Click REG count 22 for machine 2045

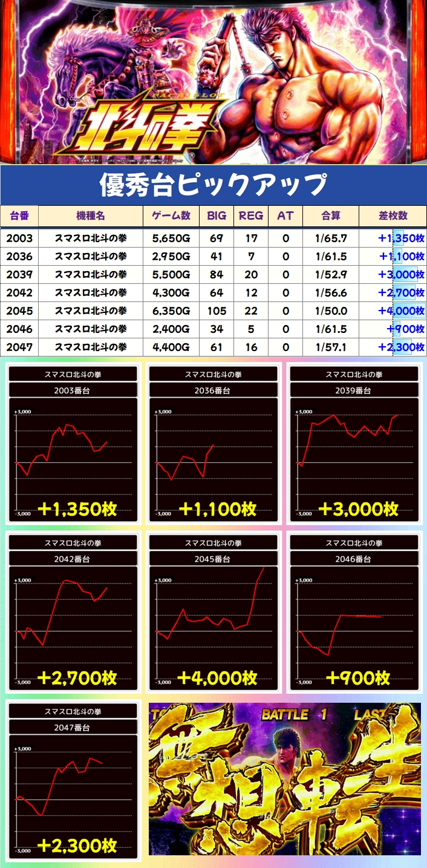(x=251, y=311)
